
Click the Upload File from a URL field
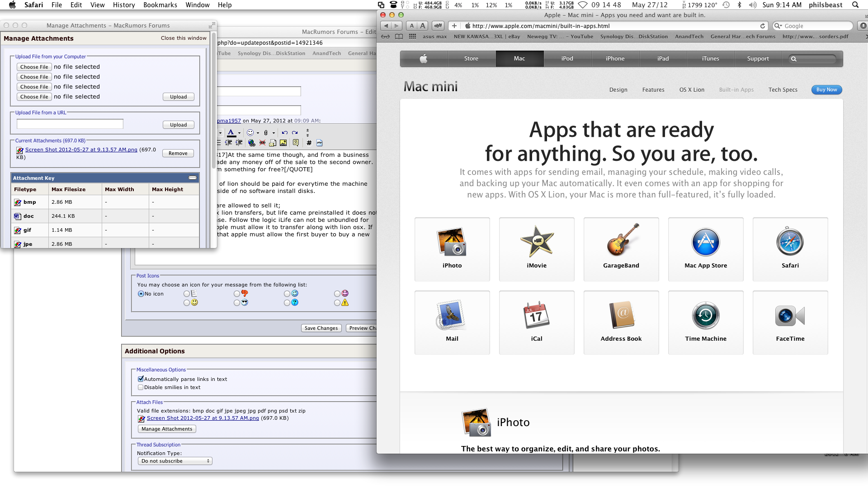[x=70, y=124]
